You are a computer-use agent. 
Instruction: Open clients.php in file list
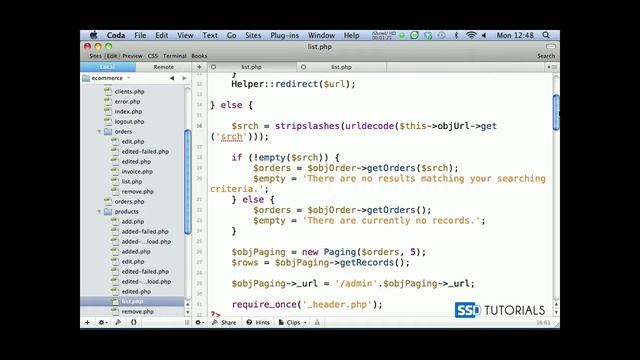pyautogui.click(x=129, y=92)
